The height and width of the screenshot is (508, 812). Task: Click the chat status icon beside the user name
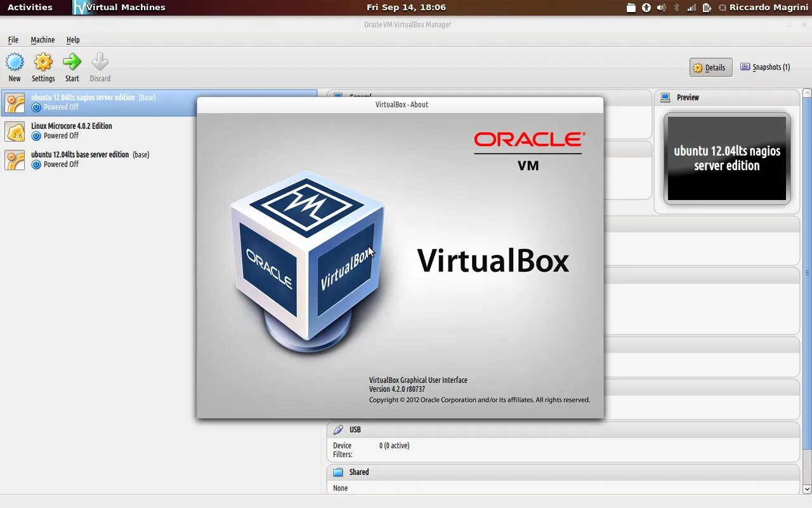(x=723, y=8)
